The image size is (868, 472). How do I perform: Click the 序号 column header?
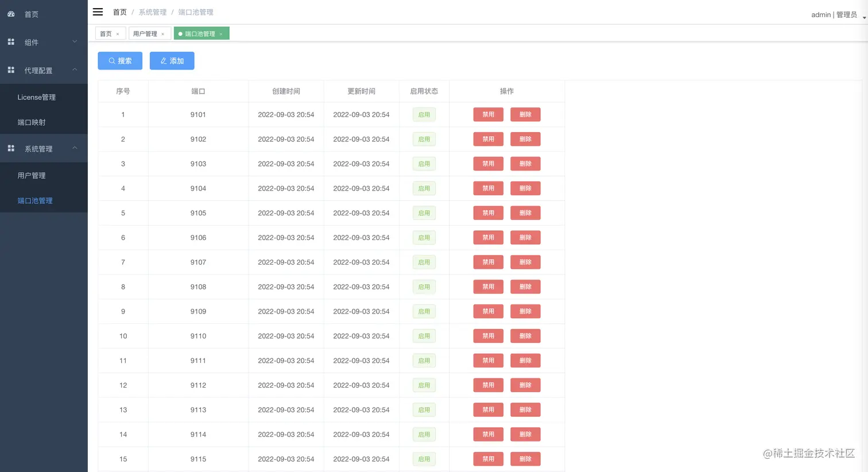(x=123, y=91)
